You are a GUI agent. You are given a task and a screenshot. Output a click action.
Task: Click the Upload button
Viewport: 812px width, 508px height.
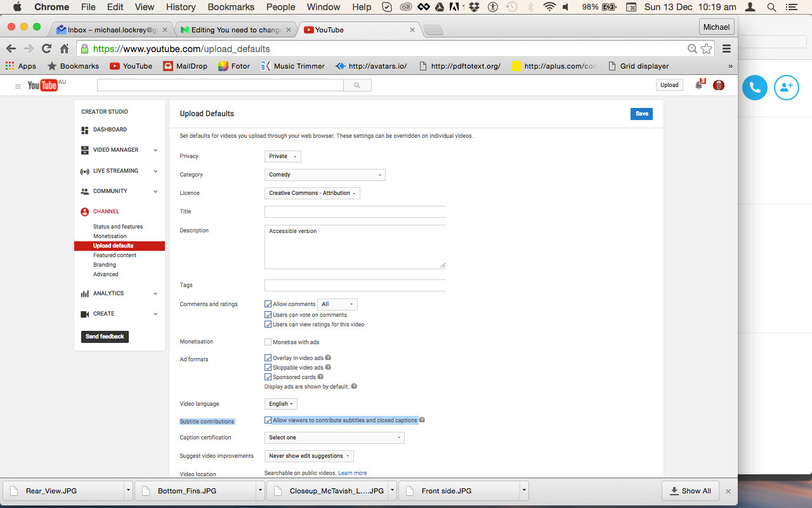(x=669, y=85)
